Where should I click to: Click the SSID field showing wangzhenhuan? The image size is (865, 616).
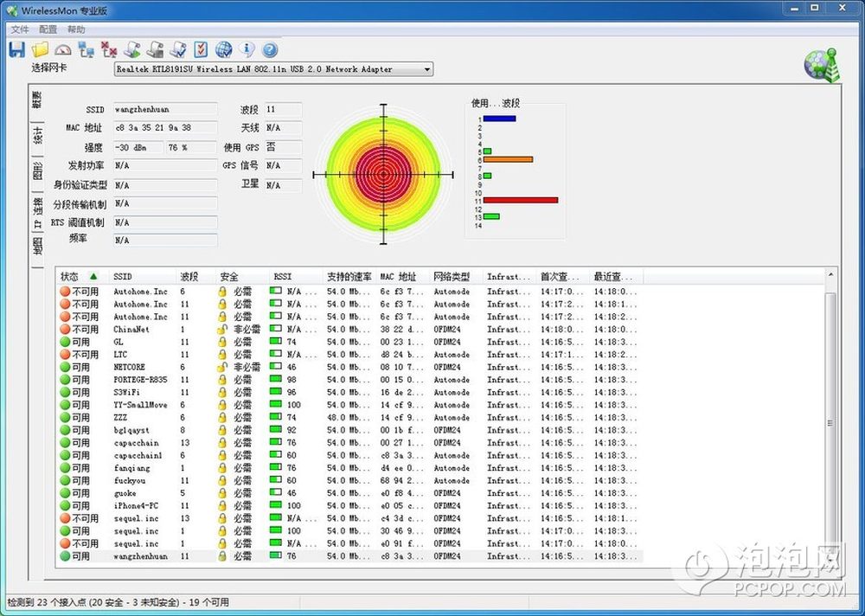tap(165, 109)
